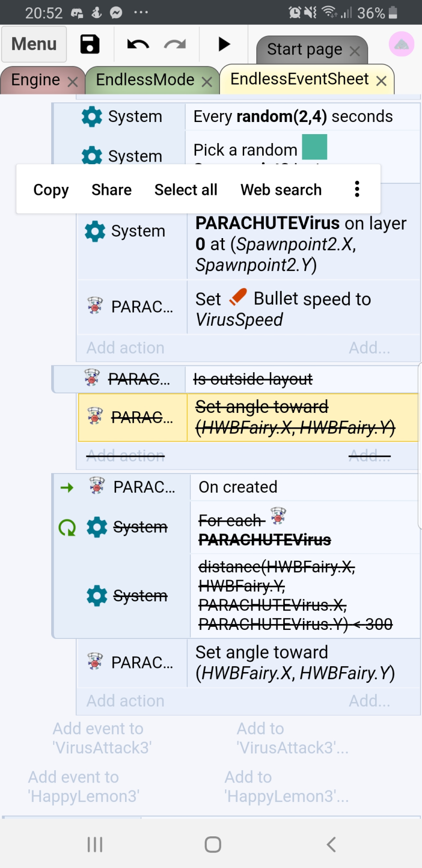Click 'Add action' below the Bullet speed action
422x868 pixels.
(x=126, y=348)
